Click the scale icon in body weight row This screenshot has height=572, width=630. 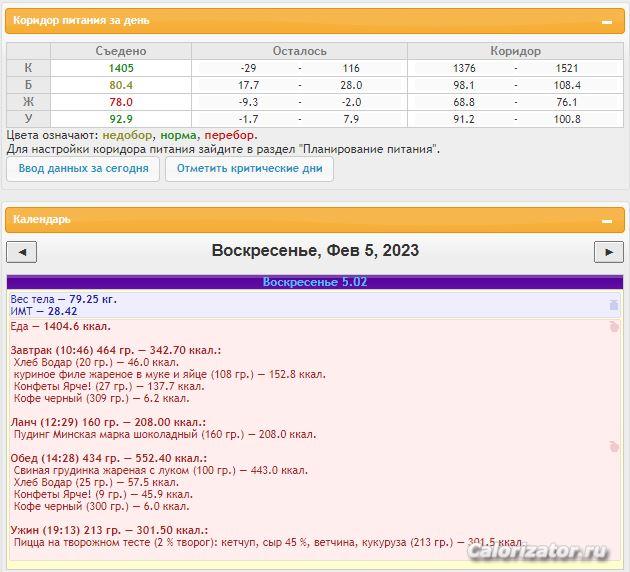(x=614, y=304)
